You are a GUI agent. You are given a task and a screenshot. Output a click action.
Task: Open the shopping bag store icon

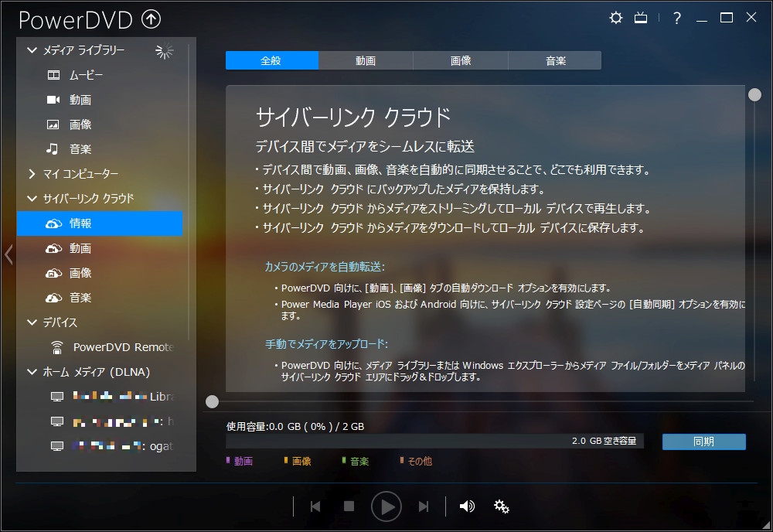pyautogui.click(x=641, y=17)
